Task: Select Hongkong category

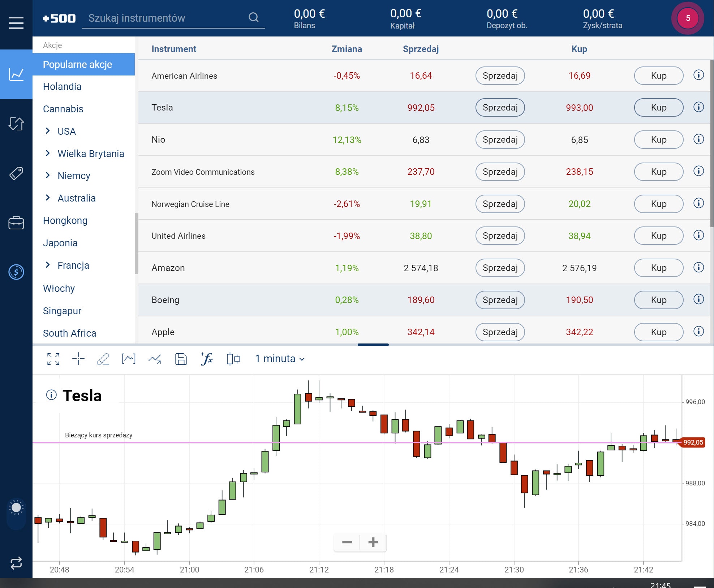Action: (65, 221)
